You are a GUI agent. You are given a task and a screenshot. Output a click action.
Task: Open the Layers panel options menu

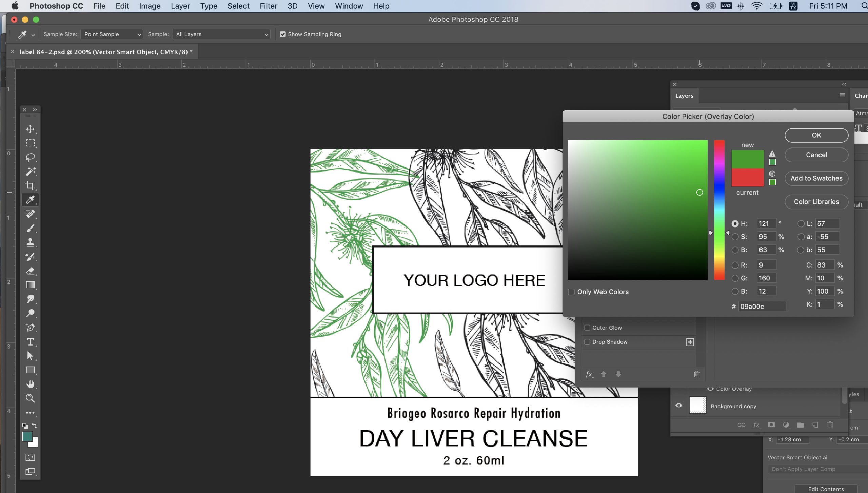(842, 96)
